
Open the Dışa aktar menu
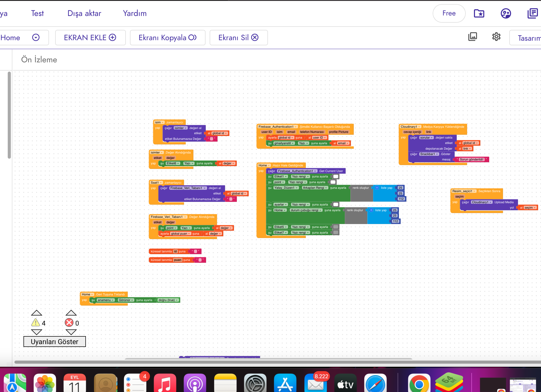pos(84,13)
